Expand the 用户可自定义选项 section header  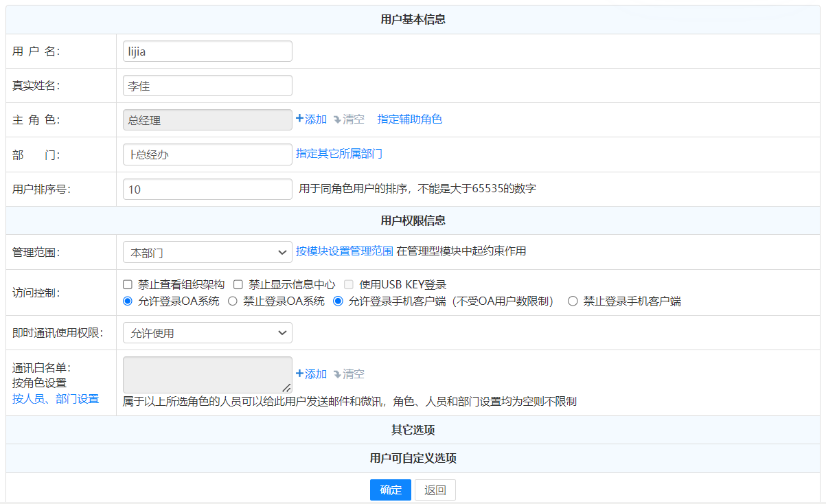(x=413, y=458)
